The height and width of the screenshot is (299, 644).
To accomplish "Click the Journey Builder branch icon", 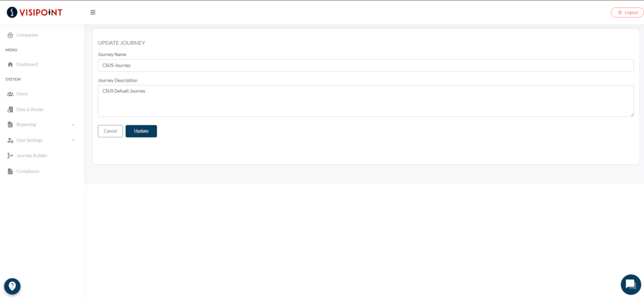I will click(x=10, y=156).
